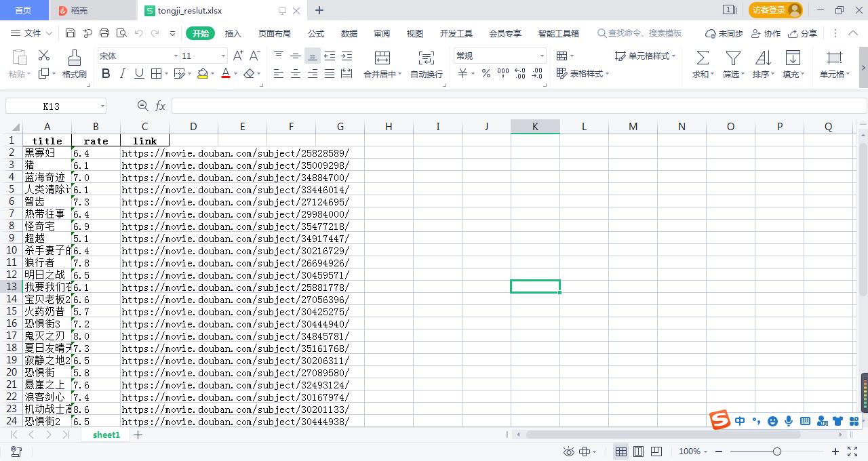This screenshot has width=868, height=461.
Task: Select column header K
Action: click(x=535, y=126)
